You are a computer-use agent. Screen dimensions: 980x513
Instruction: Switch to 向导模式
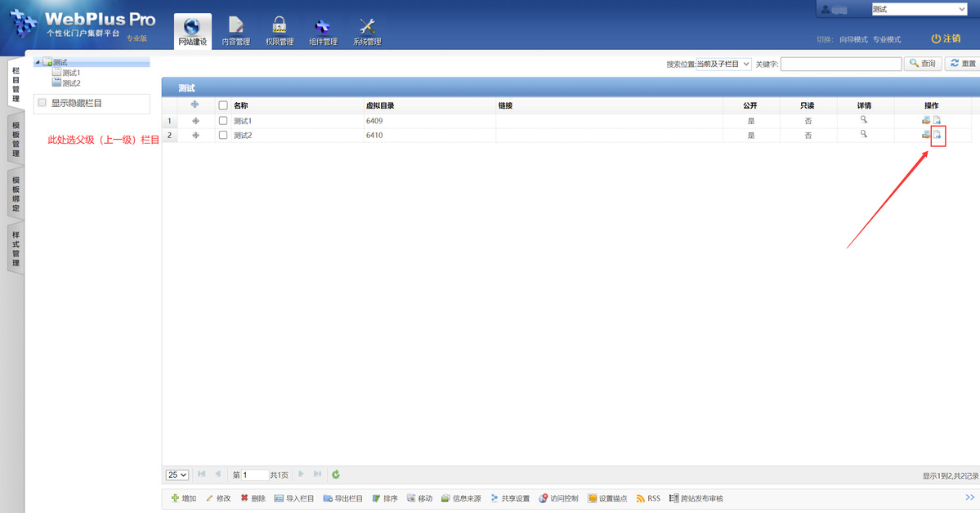(853, 39)
